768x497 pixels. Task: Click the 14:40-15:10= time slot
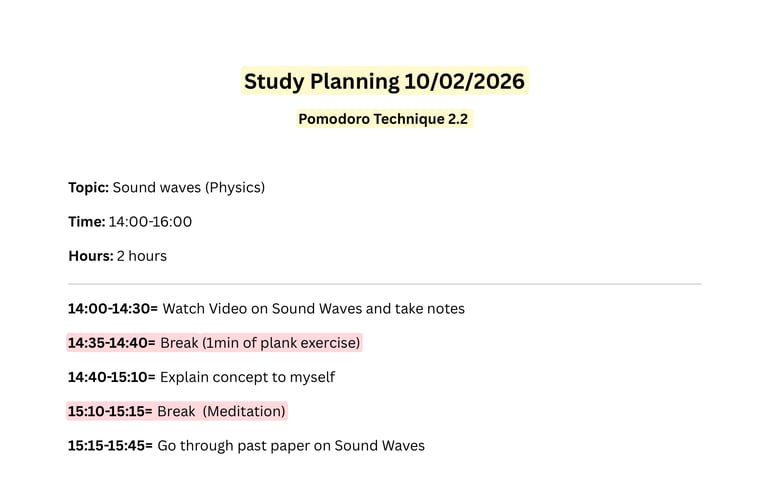[111, 377]
